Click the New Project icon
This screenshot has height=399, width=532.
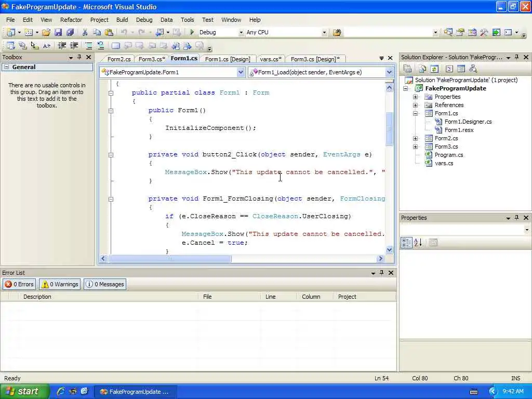click(x=11, y=32)
